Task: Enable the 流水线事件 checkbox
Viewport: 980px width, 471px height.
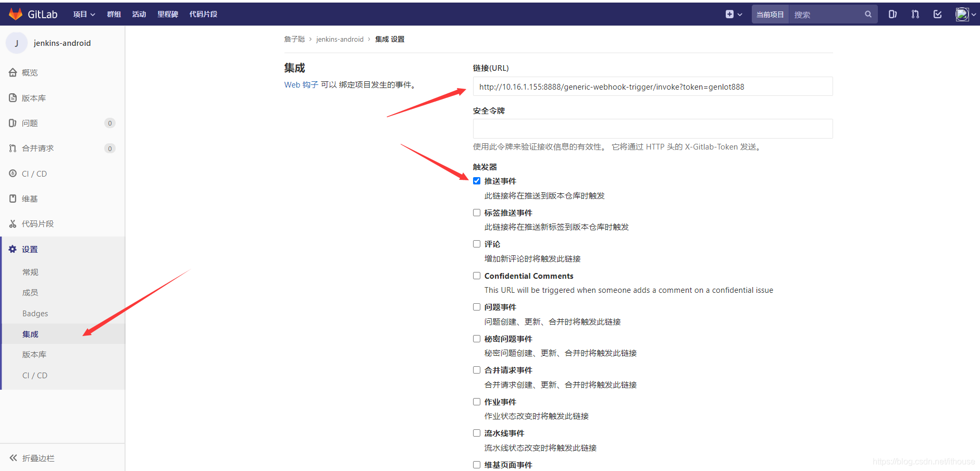Action: coord(477,433)
